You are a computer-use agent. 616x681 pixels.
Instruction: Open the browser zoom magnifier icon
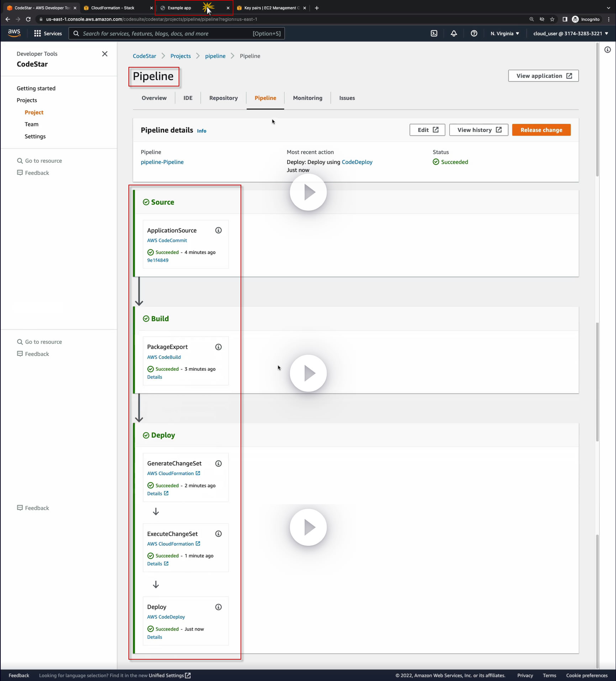pos(532,19)
